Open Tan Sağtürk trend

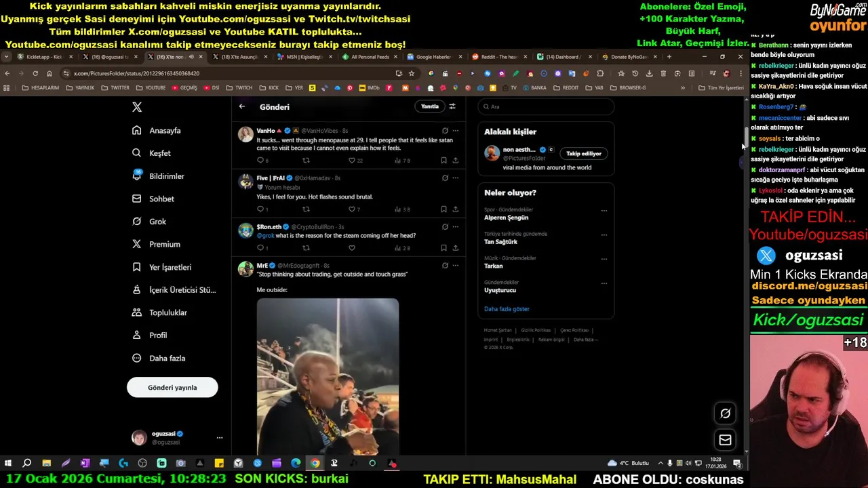tap(500, 242)
